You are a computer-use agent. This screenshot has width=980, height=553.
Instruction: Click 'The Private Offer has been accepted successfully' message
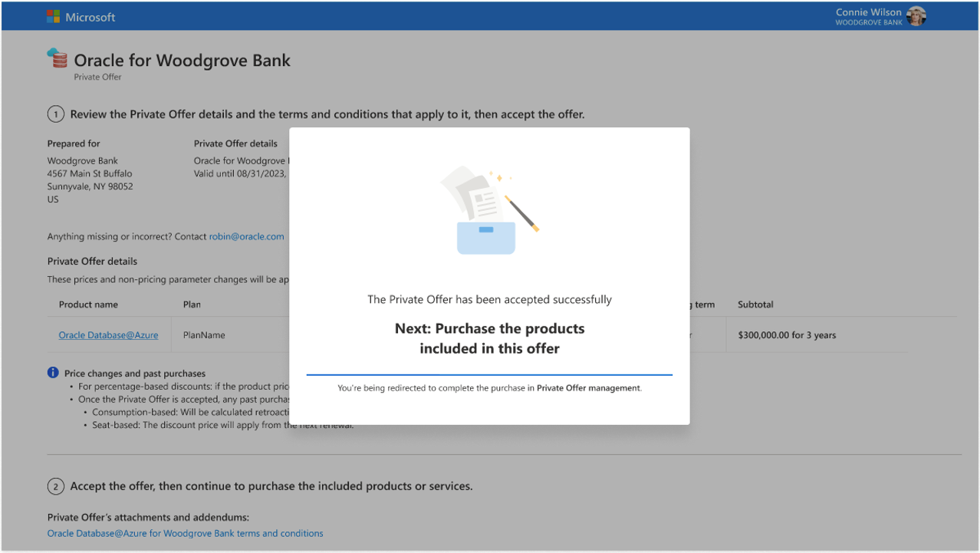[489, 299]
